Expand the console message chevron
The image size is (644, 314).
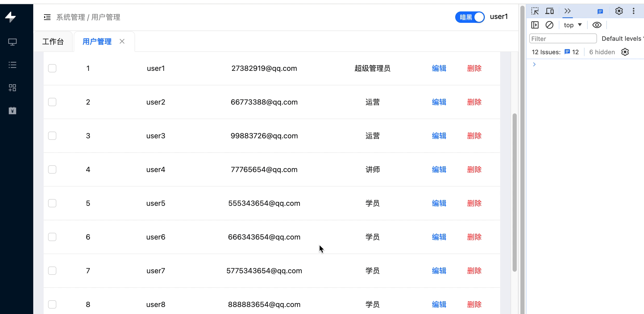pos(534,64)
